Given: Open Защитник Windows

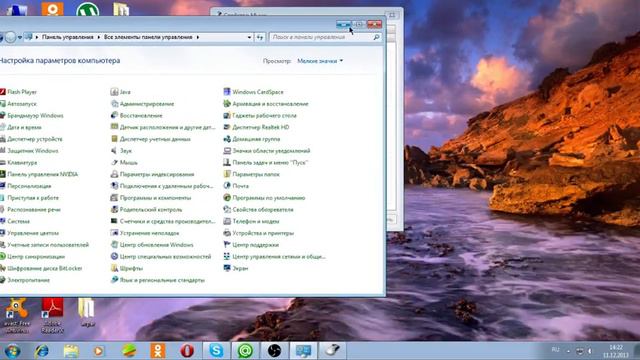Looking at the screenshot, I should pos(29,151).
